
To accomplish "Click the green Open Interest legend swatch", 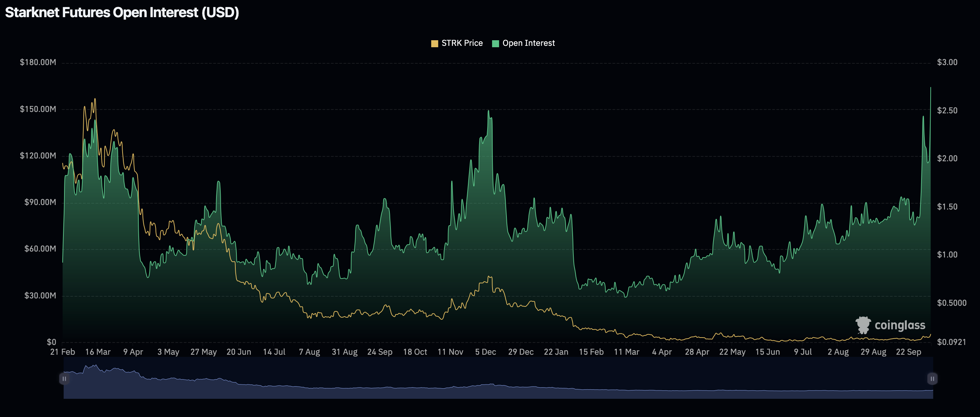I will tap(496, 43).
